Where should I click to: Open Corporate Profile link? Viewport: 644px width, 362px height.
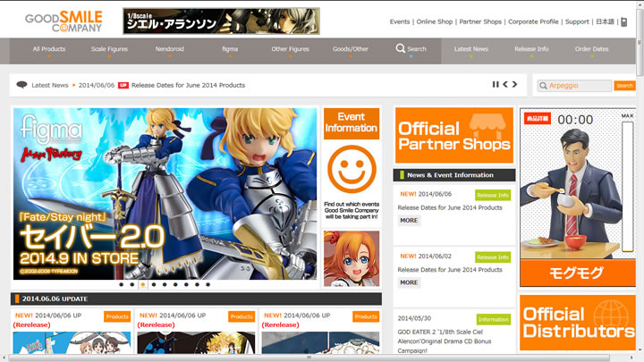click(533, 21)
